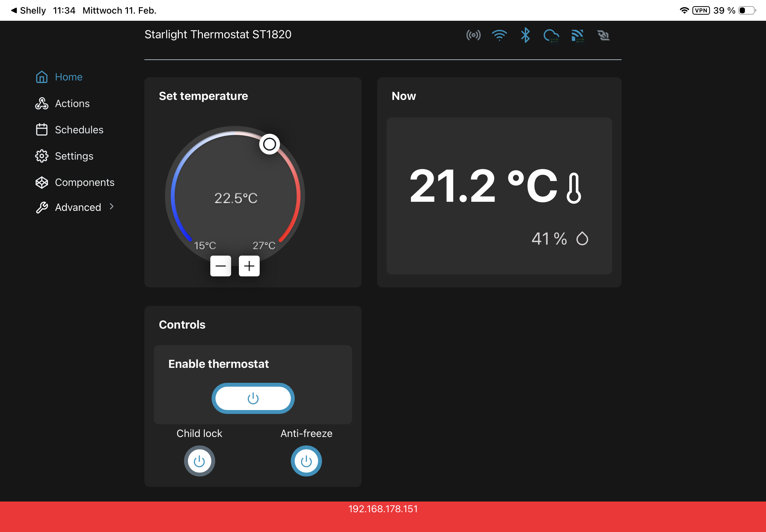Open the Advanced section in sidebar

click(78, 207)
